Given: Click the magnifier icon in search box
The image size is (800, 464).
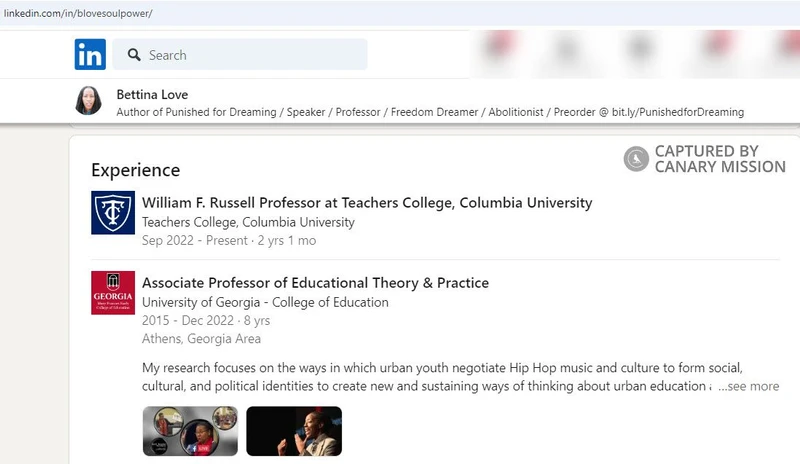Looking at the screenshot, I should pos(134,55).
